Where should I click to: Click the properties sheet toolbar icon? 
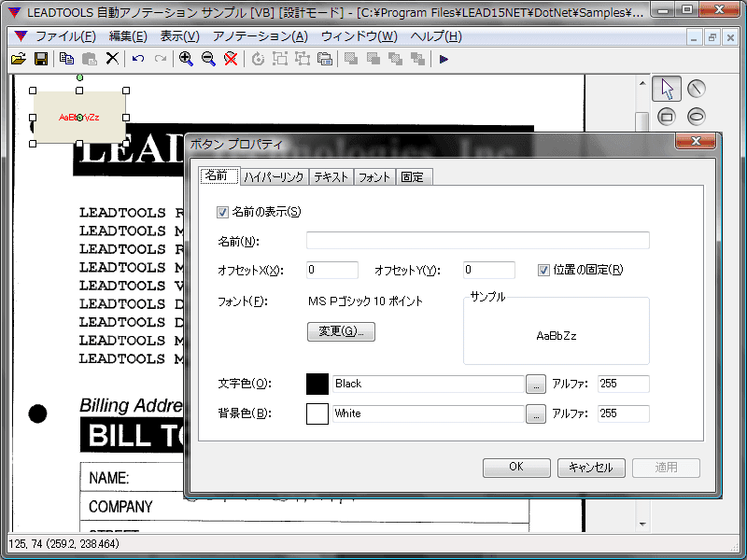click(x=325, y=59)
